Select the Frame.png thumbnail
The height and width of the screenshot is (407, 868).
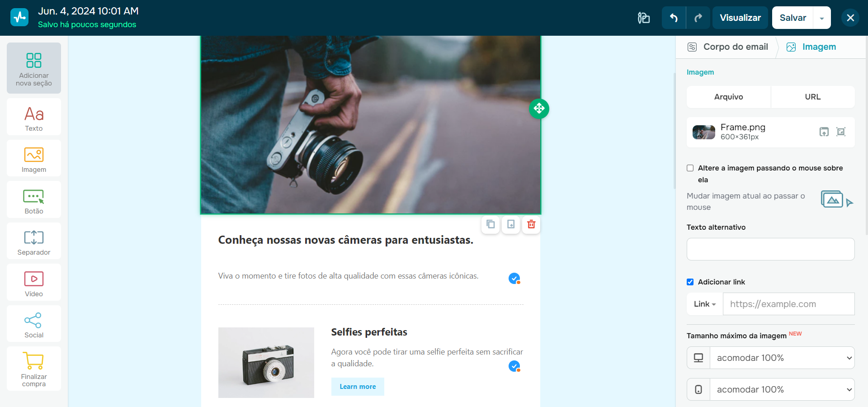[x=703, y=132]
